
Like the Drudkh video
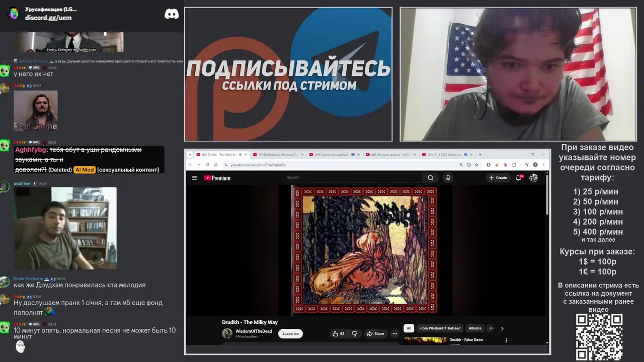pyautogui.click(x=338, y=333)
